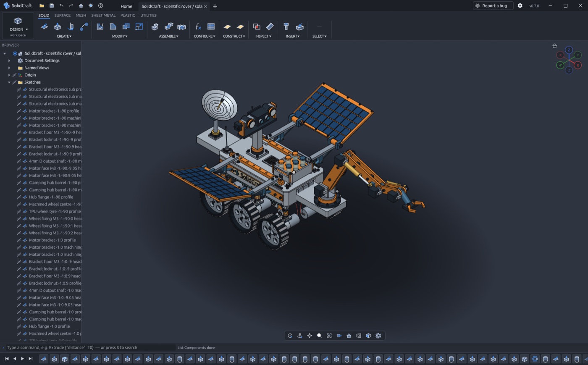Viewport: 588px width, 365px height.
Task: Click the Save icon in title bar
Action: pyautogui.click(x=52, y=6)
